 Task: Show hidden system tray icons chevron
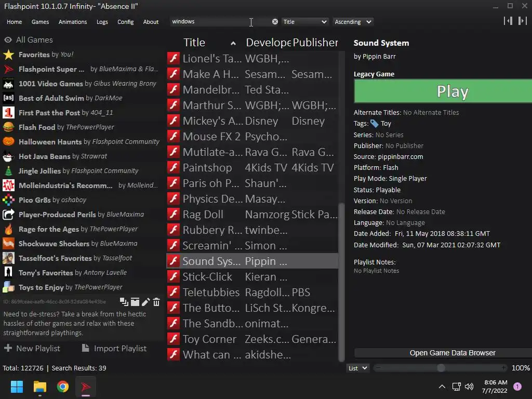[442, 387]
